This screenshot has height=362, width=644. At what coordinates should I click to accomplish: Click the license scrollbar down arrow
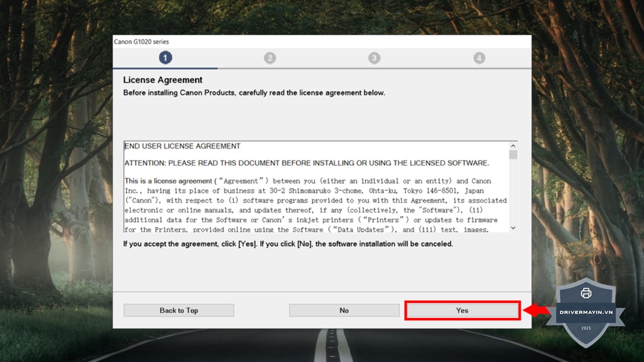coord(513,228)
